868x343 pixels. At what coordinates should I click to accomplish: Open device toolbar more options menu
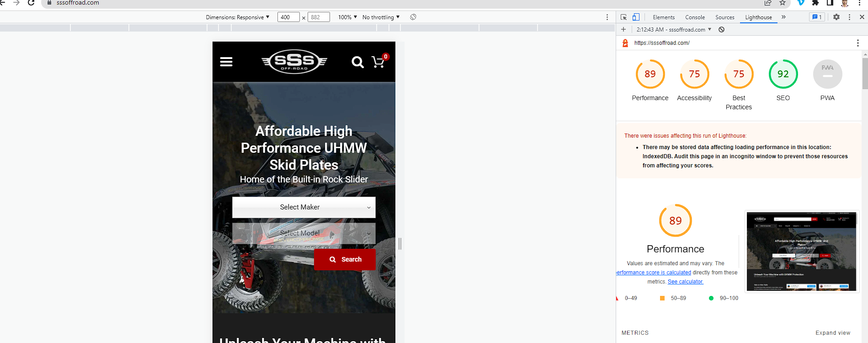607,17
